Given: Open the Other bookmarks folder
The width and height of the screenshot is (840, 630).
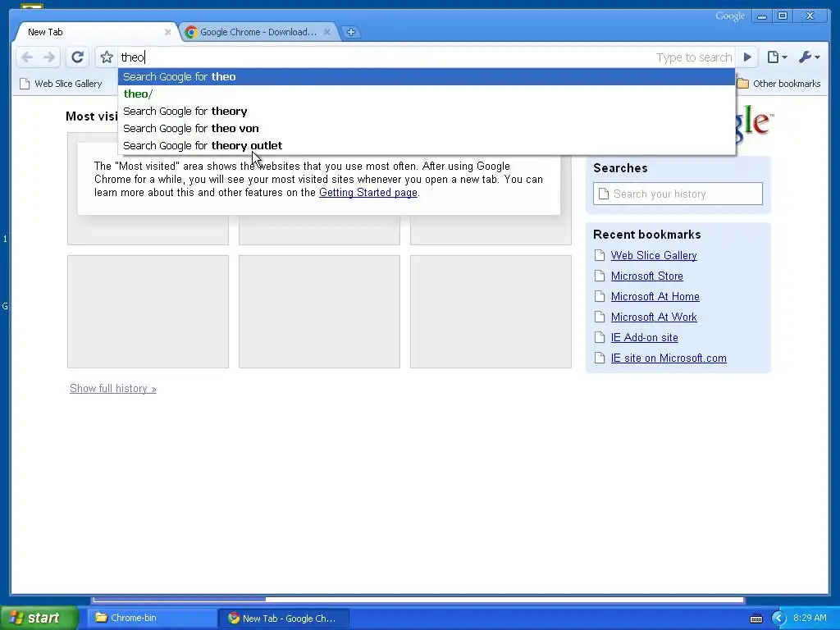Looking at the screenshot, I should point(779,84).
